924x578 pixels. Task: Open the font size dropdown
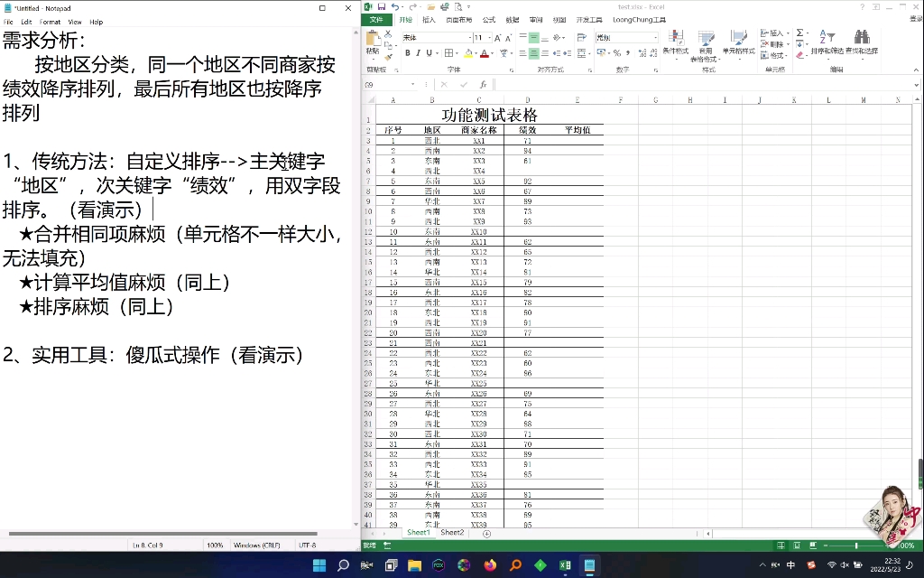point(489,38)
